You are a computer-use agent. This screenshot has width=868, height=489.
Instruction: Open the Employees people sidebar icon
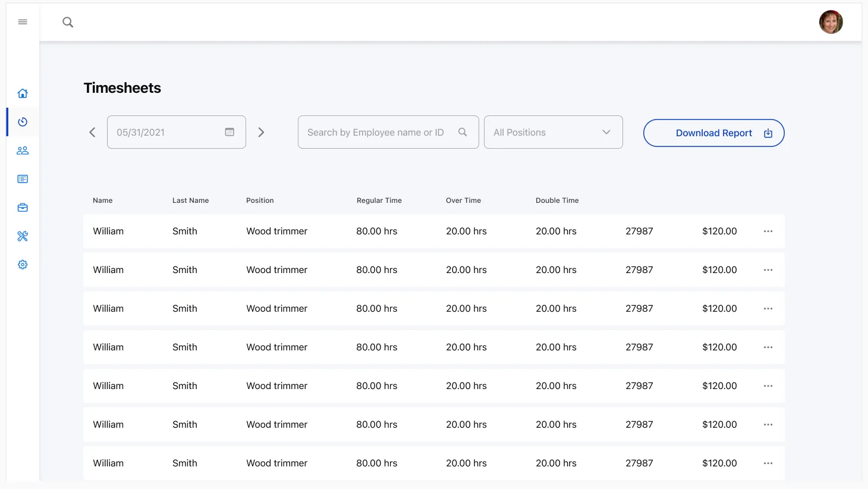tap(23, 151)
